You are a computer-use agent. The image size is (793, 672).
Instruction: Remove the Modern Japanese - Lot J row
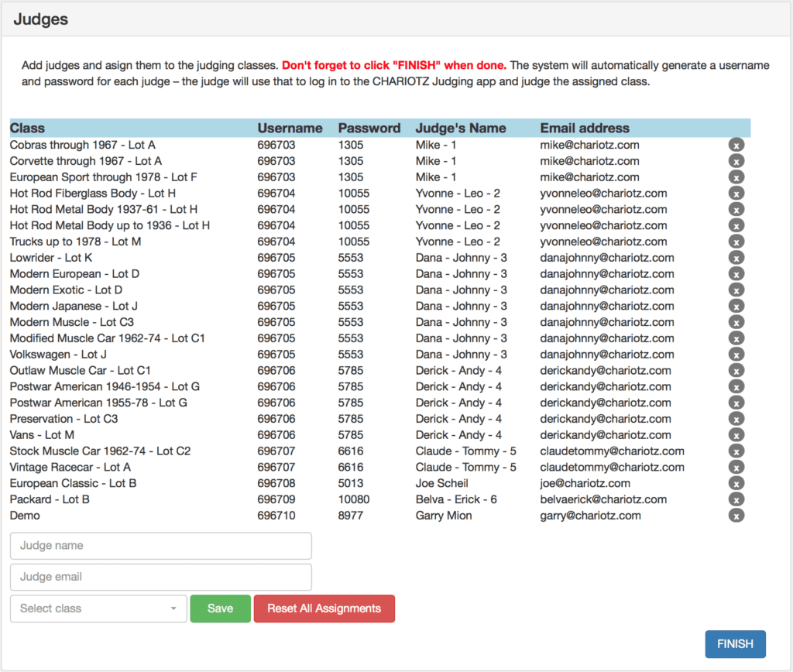tap(736, 306)
